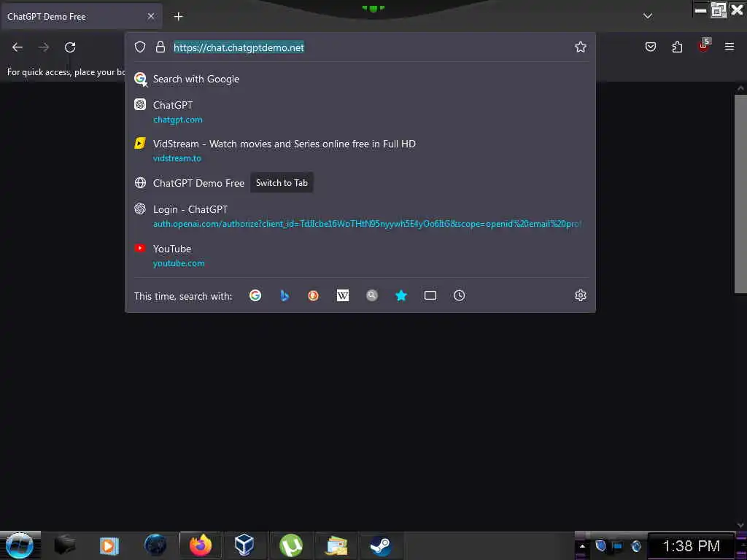Click the 1:38 PM clock
747x560 pixels.
pyautogui.click(x=692, y=546)
